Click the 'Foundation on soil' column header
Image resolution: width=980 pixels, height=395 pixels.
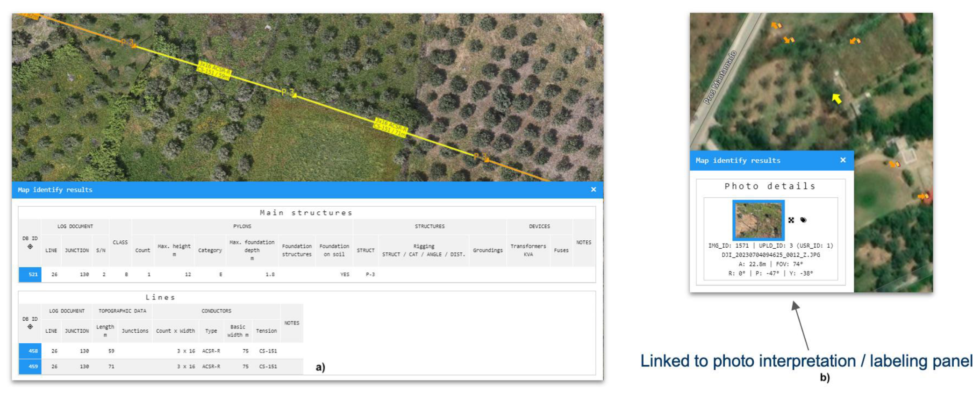[x=334, y=250]
